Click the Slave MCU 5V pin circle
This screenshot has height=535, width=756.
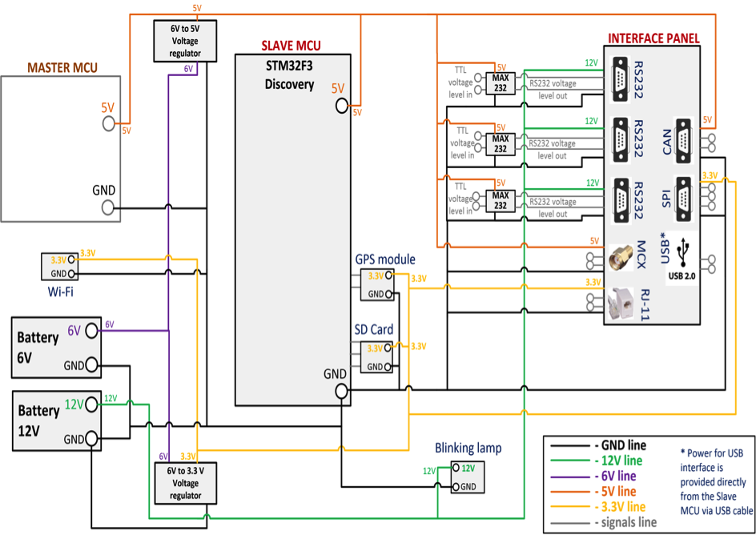(342, 105)
